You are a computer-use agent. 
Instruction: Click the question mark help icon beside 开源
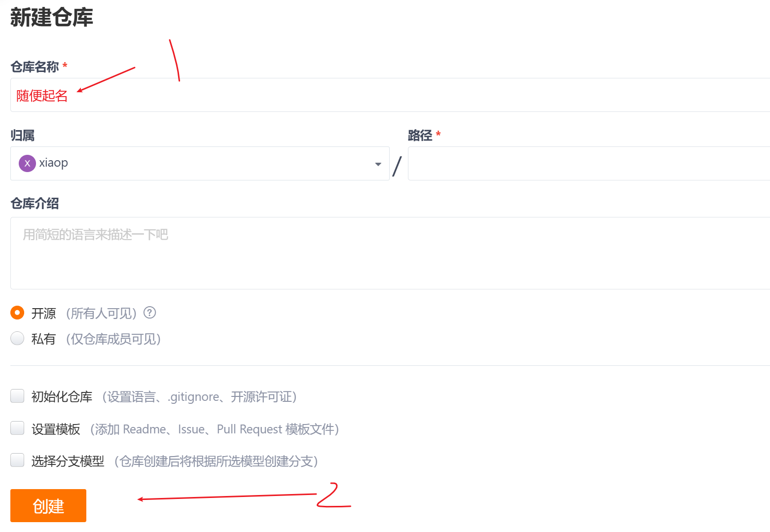click(149, 313)
